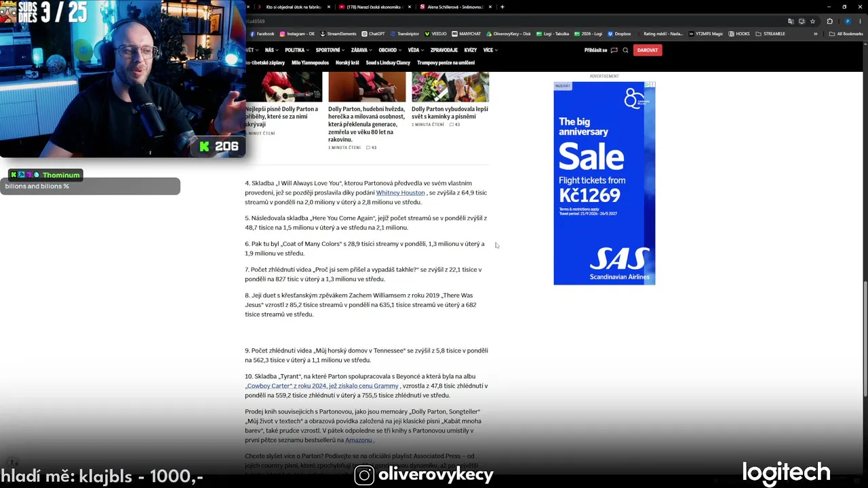Open the site notifications chat icon

tap(614, 50)
